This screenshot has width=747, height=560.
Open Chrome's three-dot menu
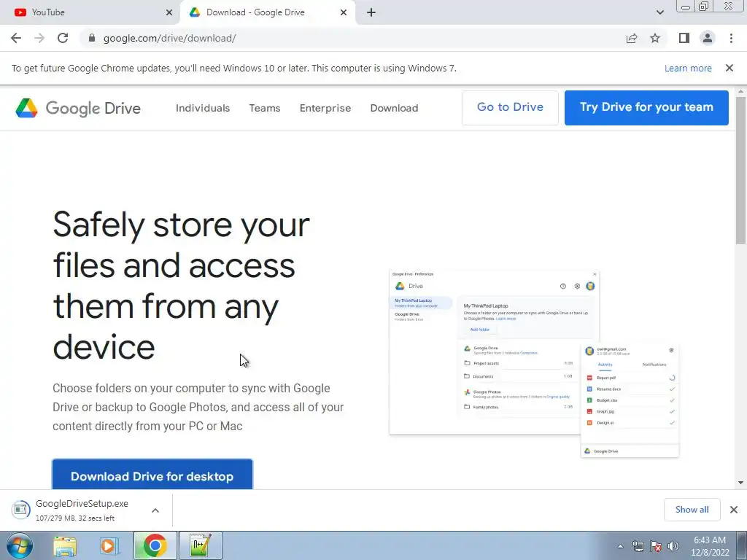[x=731, y=38]
